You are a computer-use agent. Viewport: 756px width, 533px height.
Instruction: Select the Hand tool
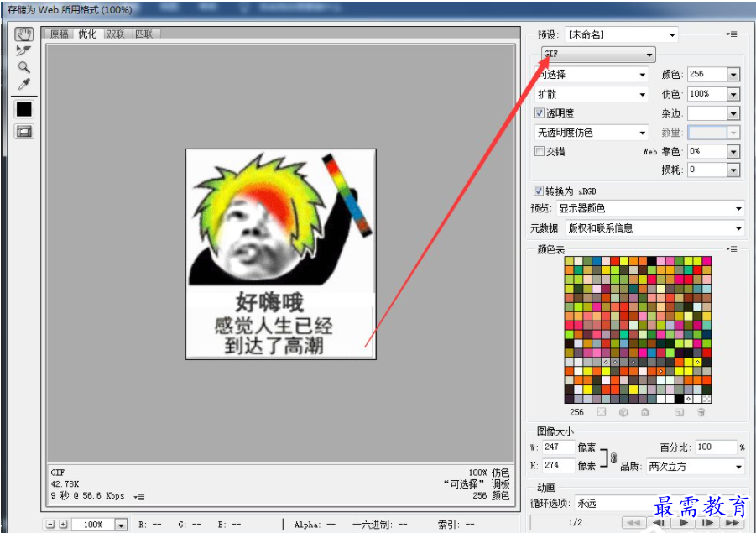(23, 34)
